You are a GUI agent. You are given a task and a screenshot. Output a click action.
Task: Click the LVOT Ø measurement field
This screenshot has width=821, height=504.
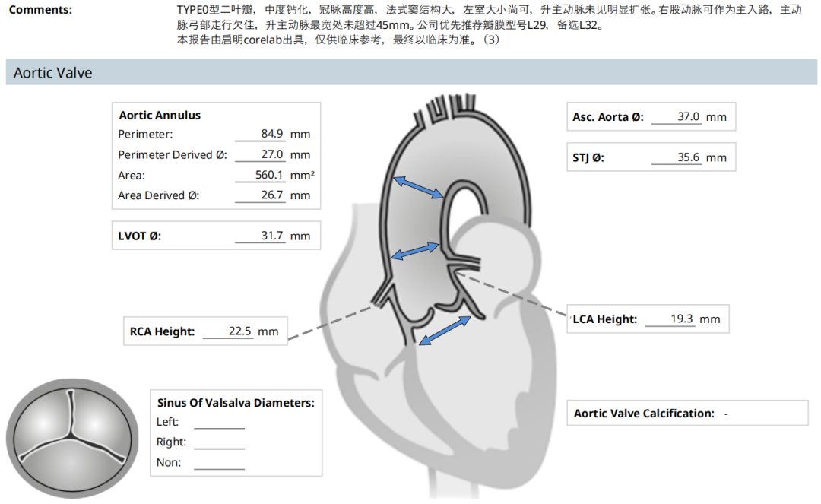tap(272, 236)
